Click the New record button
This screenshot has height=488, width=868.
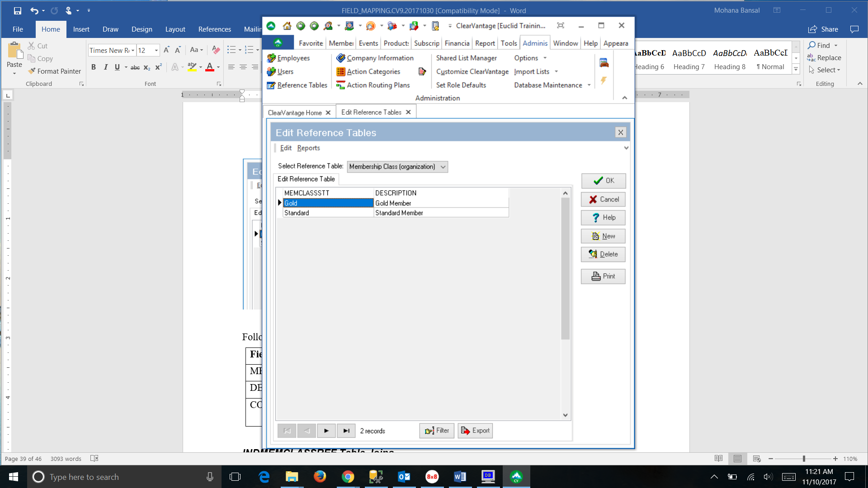(x=604, y=236)
